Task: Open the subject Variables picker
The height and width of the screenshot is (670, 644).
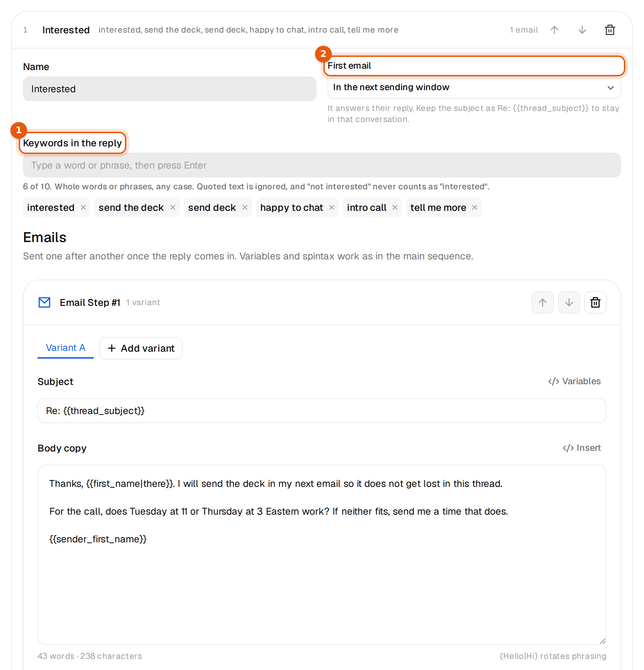Action: [x=574, y=381]
